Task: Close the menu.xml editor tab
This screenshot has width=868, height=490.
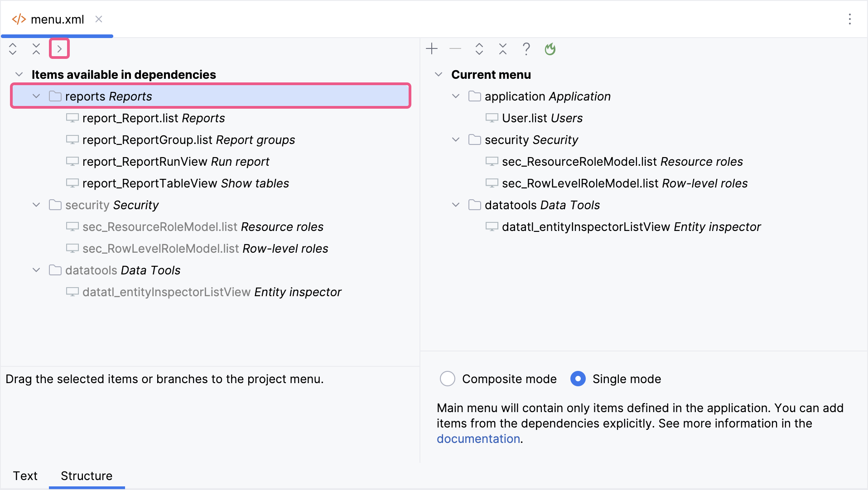Action: coord(99,19)
